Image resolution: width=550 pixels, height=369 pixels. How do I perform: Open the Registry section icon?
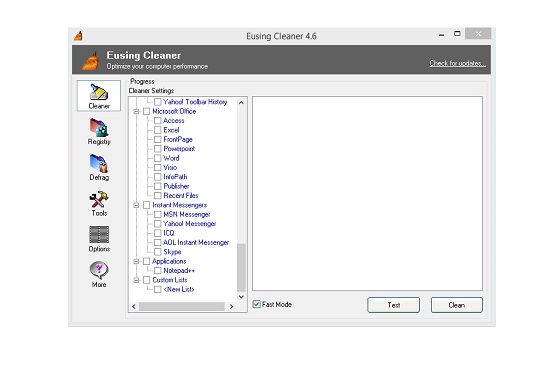tap(99, 132)
